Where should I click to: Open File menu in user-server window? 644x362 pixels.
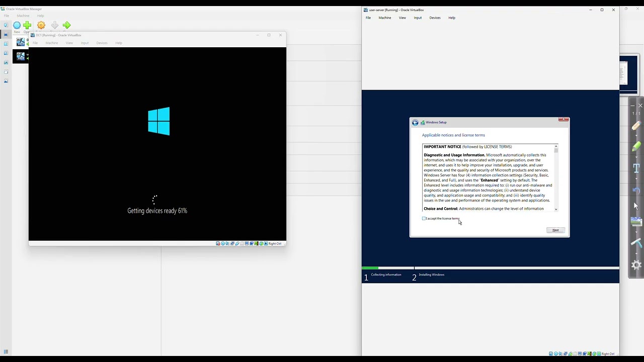[x=368, y=18]
